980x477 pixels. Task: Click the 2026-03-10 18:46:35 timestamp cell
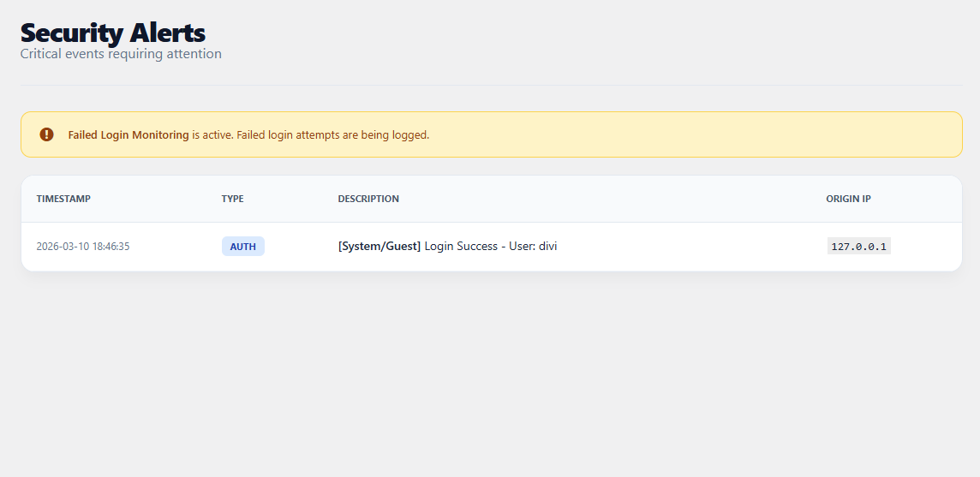83,247
